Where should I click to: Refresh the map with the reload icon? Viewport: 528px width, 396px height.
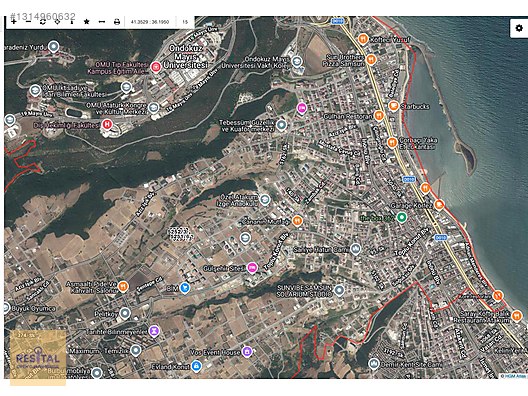[43, 22]
